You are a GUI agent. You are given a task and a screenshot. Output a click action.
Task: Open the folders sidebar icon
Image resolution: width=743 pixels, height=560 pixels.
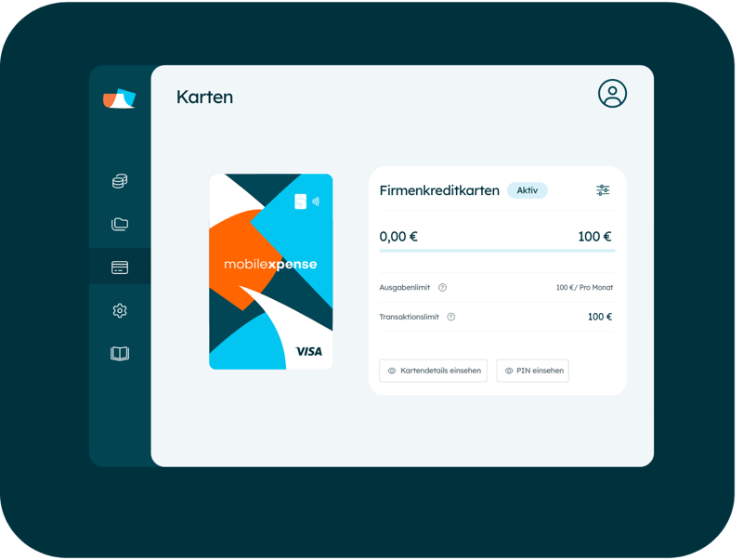120,224
